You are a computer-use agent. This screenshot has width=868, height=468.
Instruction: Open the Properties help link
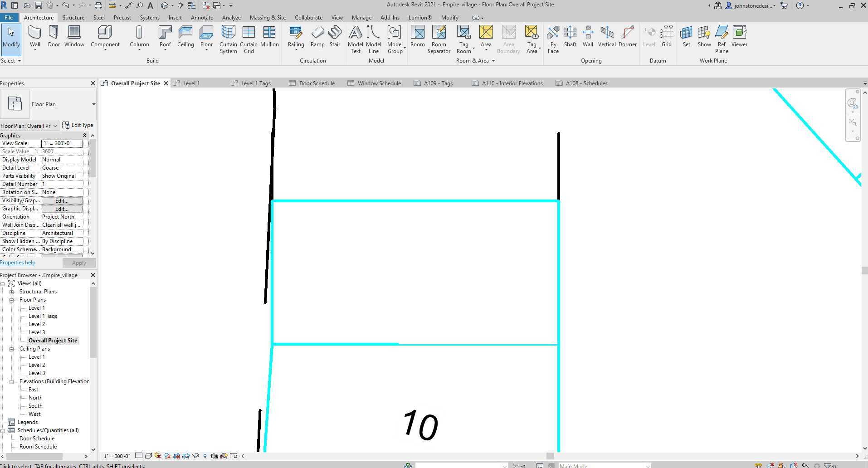[18, 263]
